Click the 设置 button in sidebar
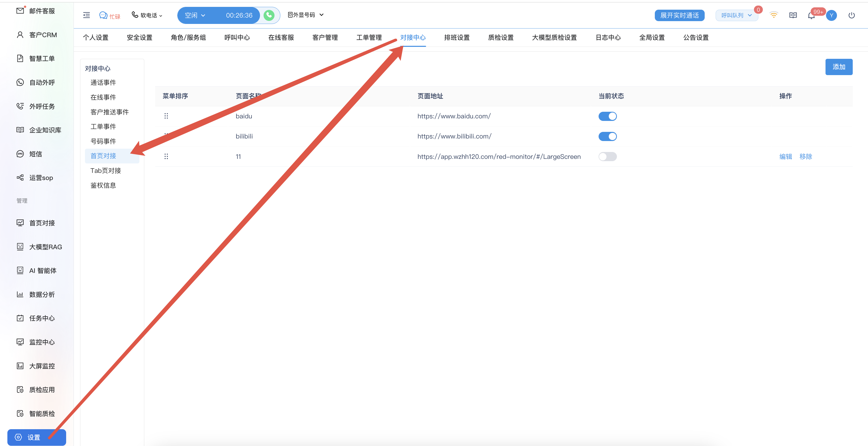868x446 pixels. (x=37, y=437)
